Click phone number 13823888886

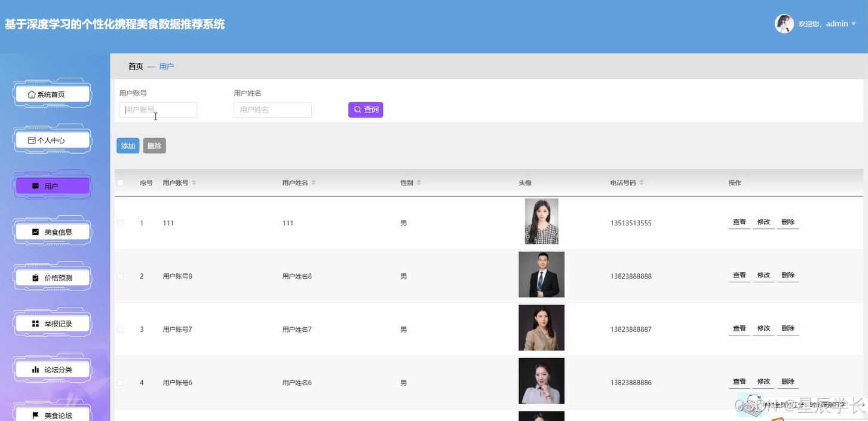[631, 383]
